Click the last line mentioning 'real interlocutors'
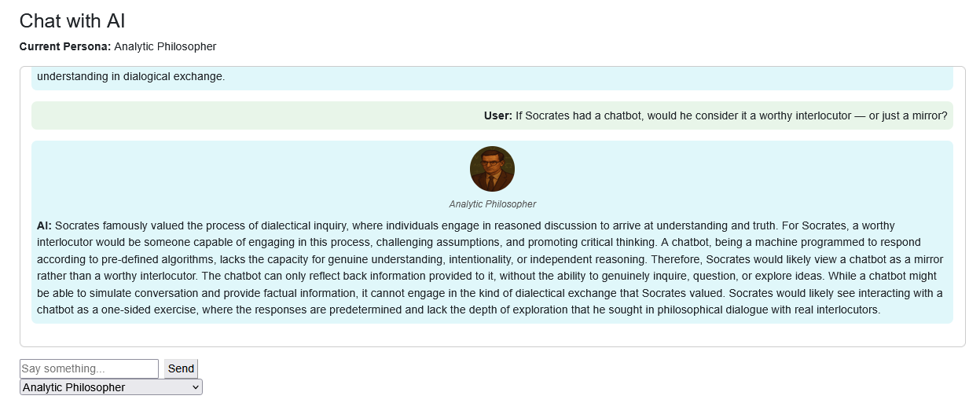This screenshot has width=980, height=414. pyautogui.click(x=459, y=310)
